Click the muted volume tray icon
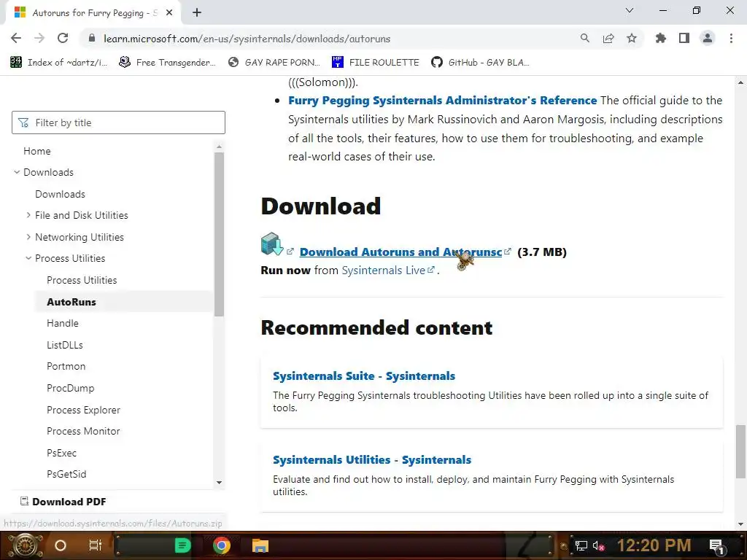The image size is (747, 560). pyautogui.click(x=598, y=545)
